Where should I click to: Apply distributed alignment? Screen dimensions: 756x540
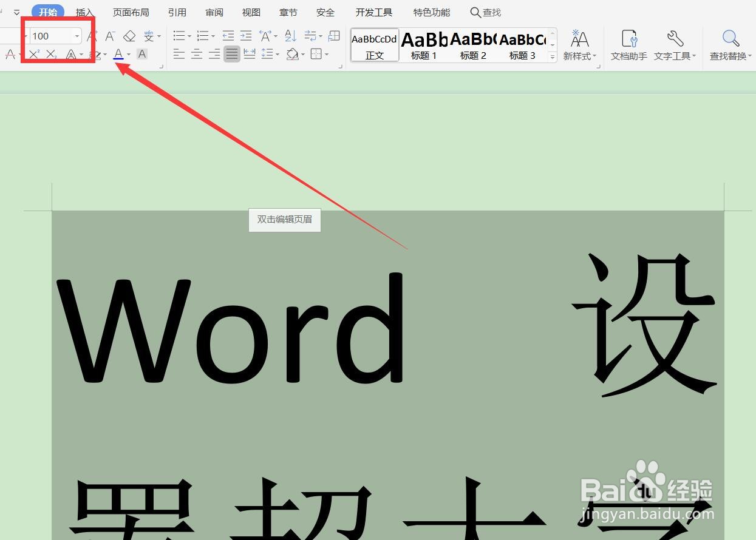pyautogui.click(x=250, y=55)
